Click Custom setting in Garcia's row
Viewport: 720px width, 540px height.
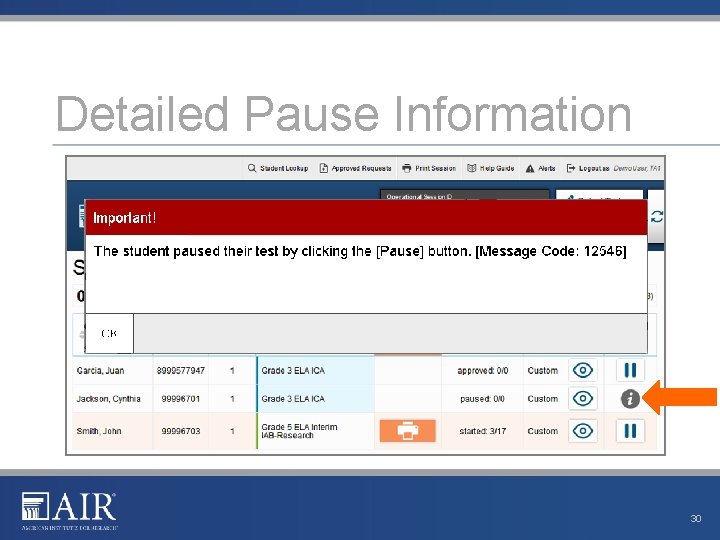(543, 371)
